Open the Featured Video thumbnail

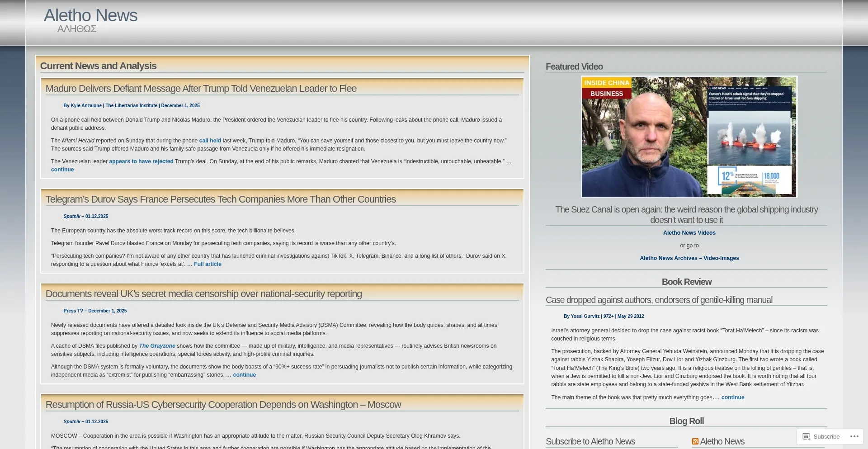tap(689, 137)
